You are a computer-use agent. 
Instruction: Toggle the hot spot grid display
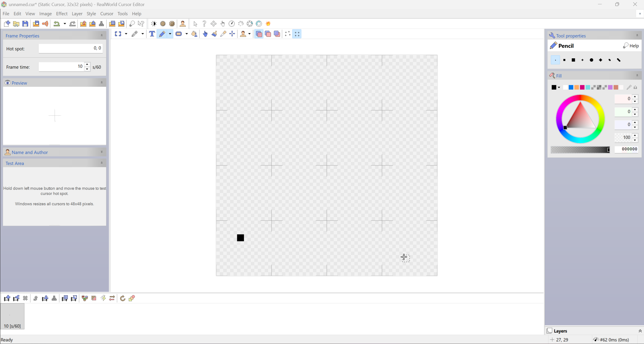point(287,34)
